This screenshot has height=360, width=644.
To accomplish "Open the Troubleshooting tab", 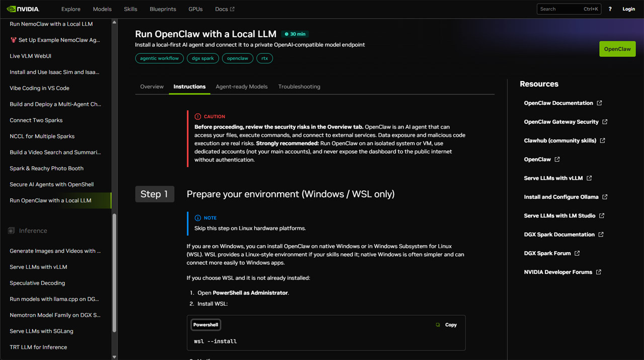I will point(299,87).
